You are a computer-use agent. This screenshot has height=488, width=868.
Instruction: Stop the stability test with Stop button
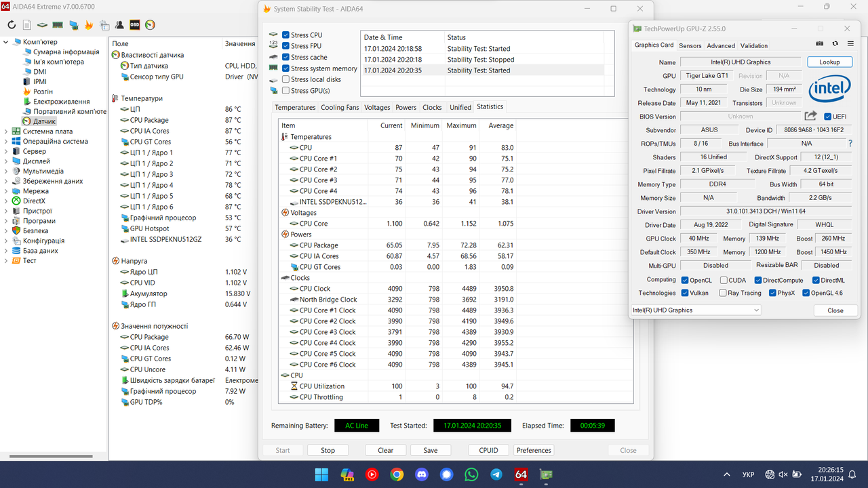(x=328, y=450)
